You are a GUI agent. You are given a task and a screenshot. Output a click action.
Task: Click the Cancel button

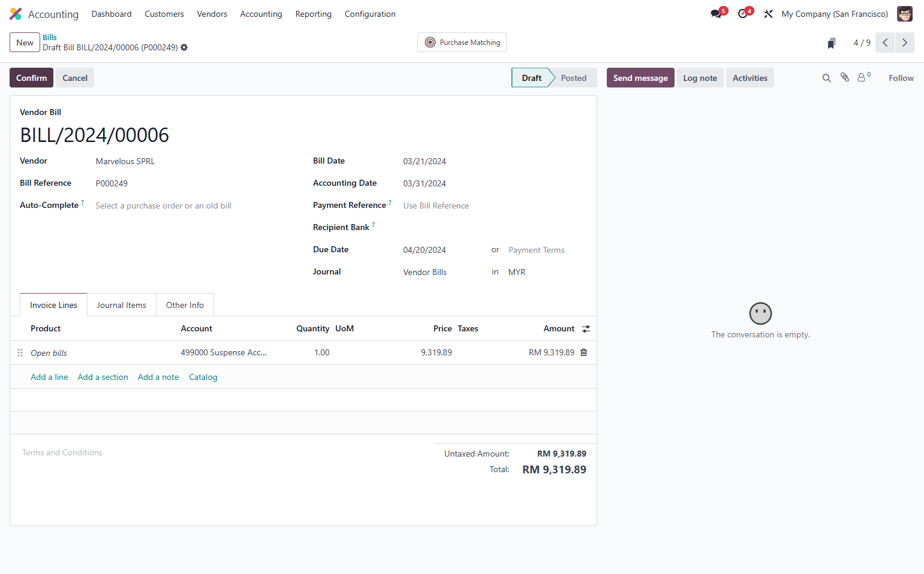point(75,78)
